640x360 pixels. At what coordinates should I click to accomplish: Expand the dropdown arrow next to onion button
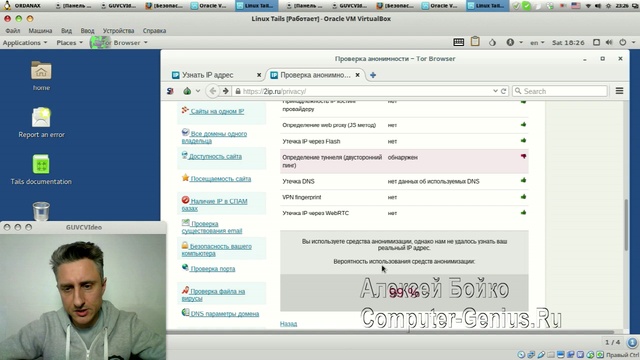pyautogui.click(x=198, y=91)
